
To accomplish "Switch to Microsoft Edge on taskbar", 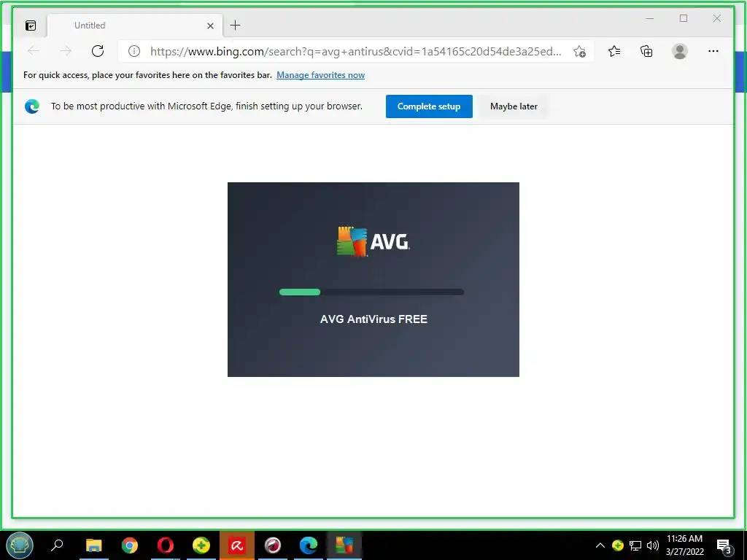I will click(x=309, y=545).
